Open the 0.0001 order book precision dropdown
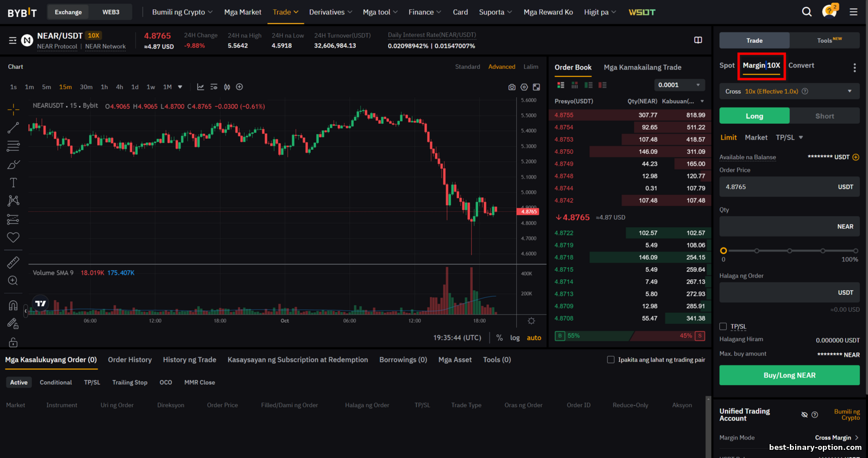Screen dimensions: 868x458 coord(680,85)
